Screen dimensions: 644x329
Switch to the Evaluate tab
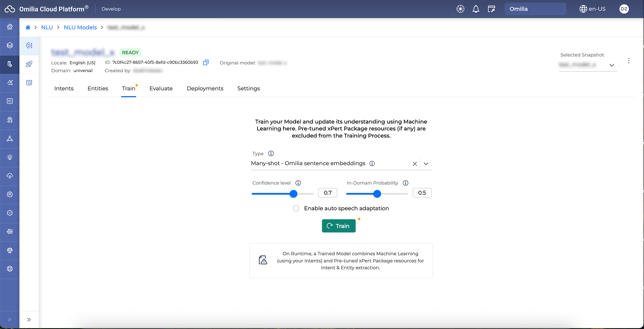tap(161, 88)
